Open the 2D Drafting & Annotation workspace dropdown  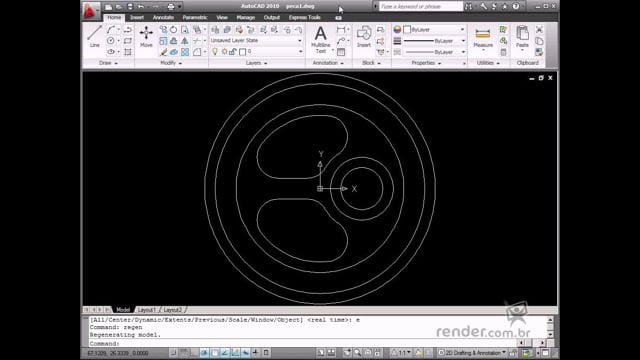pos(473,352)
